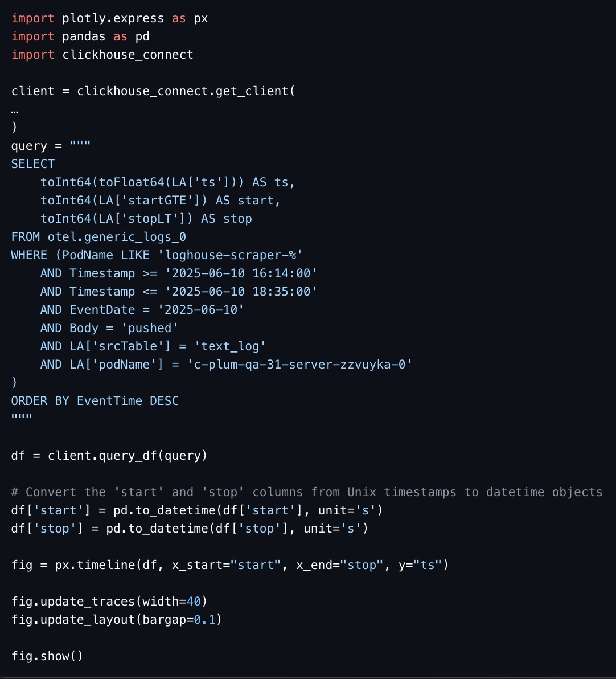Click the SELECT keyword in the query

33,163
